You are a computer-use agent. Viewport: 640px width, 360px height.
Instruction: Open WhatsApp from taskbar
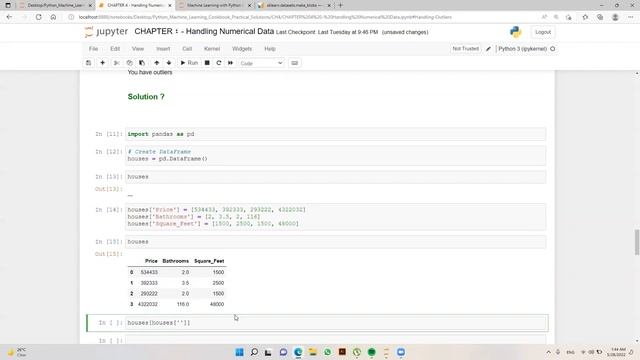pyautogui.click(x=327, y=352)
